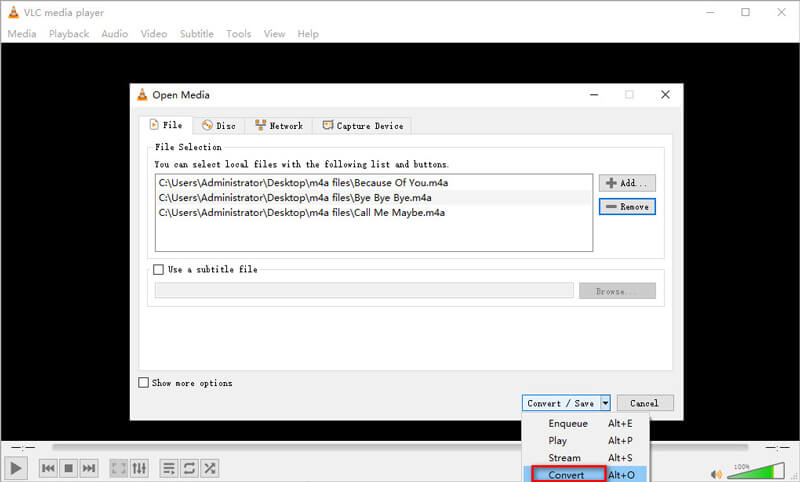Skip to next media track

[x=89, y=468]
